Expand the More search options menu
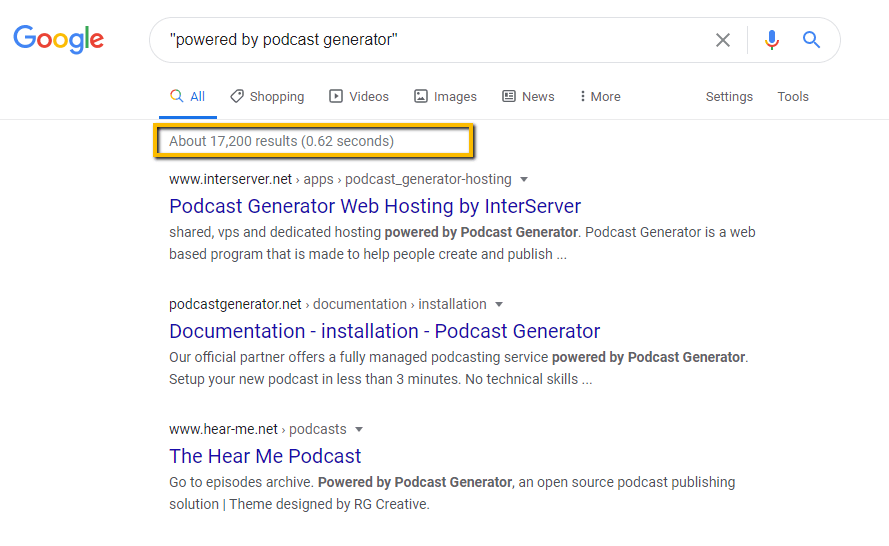 coord(599,97)
